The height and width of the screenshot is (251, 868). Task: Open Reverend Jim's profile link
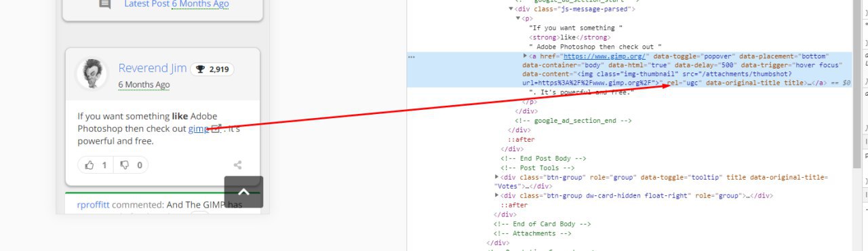click(x=153, y=68)
